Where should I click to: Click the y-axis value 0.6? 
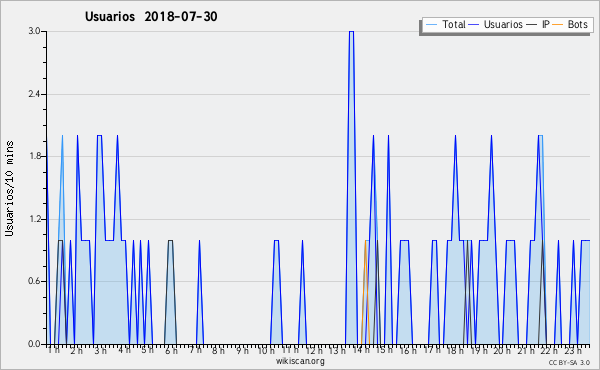pyautogui.click(x=34, y=281)
